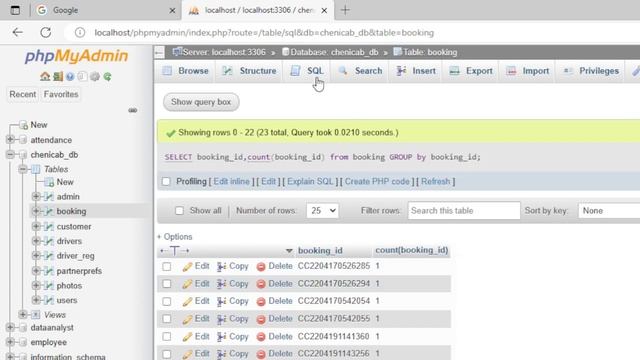Open the Structure tab

[249, 71]
